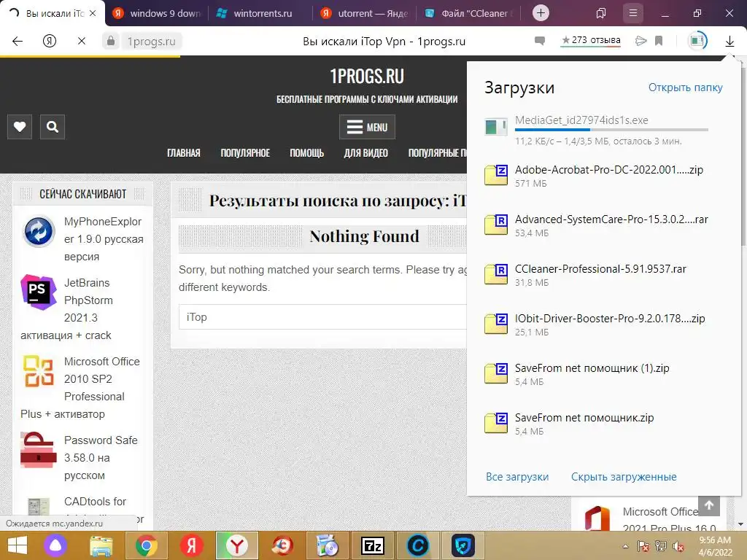Switch to the 'Файл CCleaner' tab

coord(469,13)
